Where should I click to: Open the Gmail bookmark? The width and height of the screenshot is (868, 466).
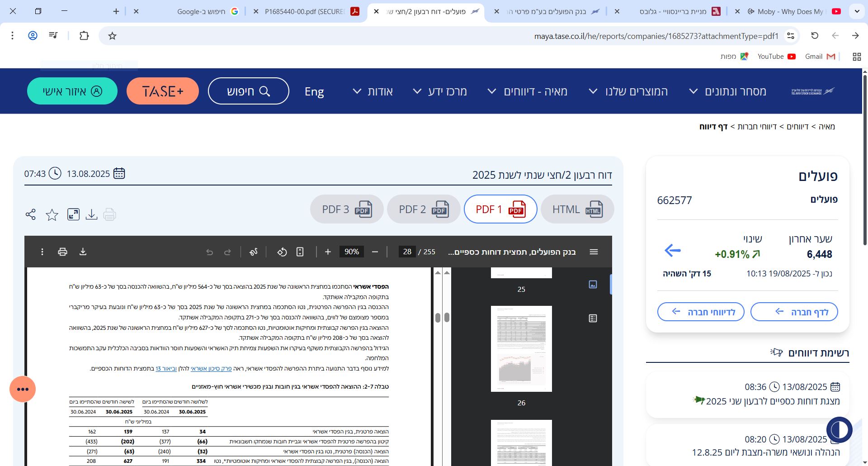(819, 57)
